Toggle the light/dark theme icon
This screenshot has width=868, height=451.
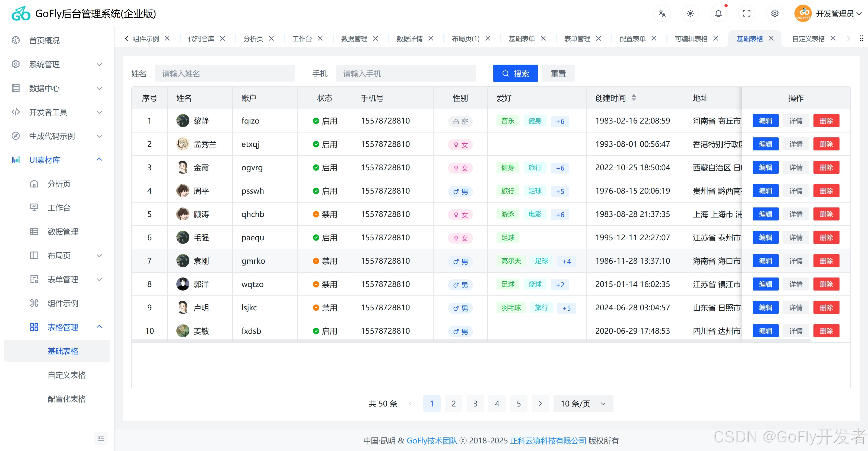click(x=690, y=14)
